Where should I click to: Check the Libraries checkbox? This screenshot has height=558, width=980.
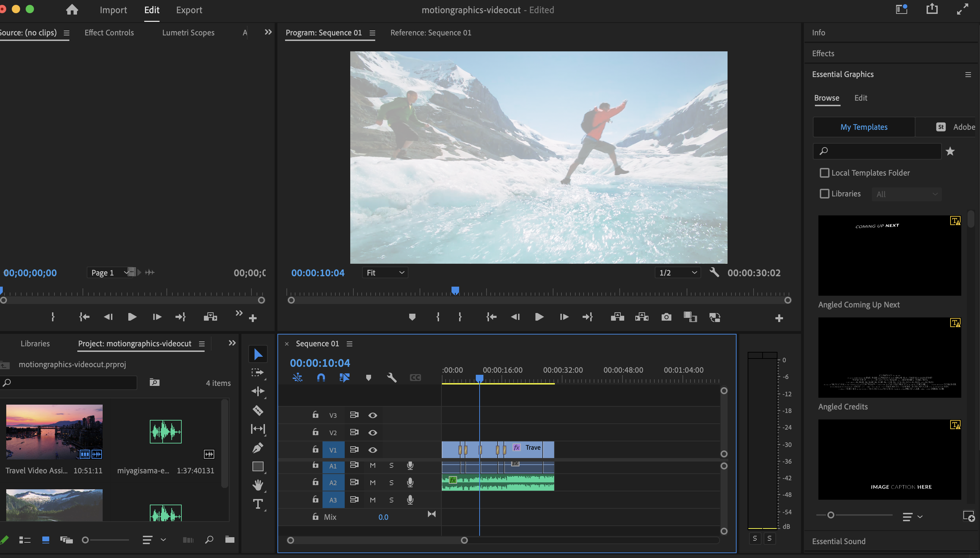point(824,194)
